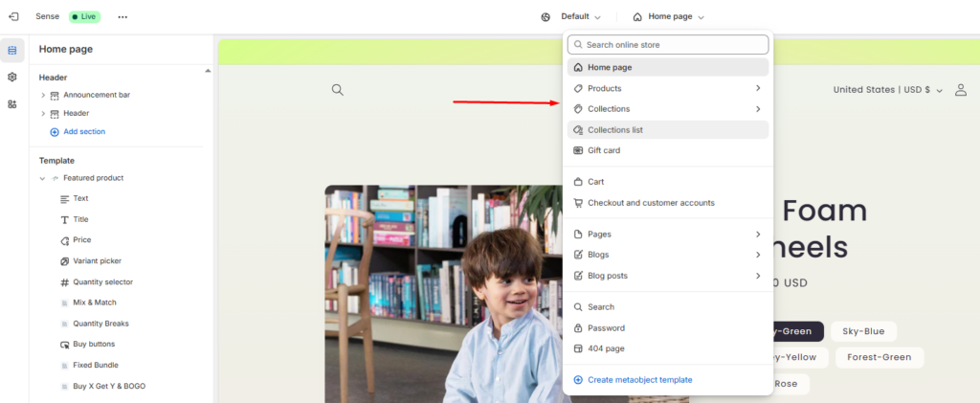
Task: Choose Checkout and customer accounts
Action: [x=651, y=203]
